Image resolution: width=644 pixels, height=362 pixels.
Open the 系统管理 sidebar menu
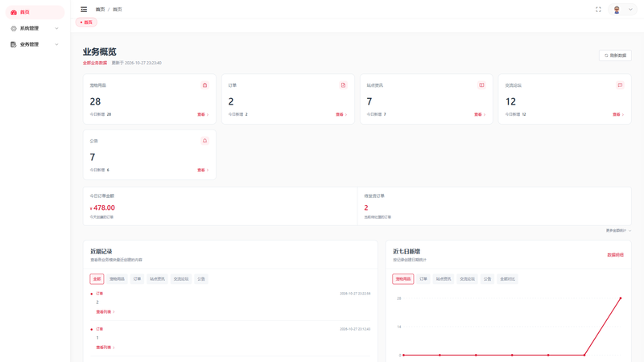35,28
